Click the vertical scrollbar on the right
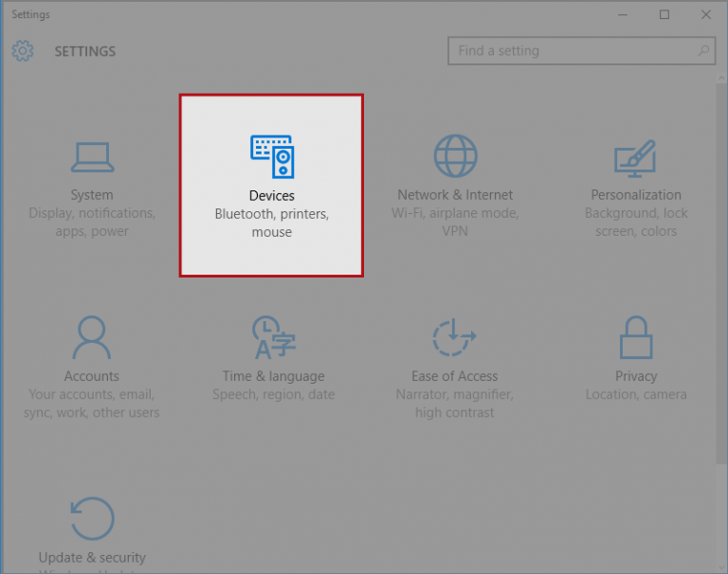The image size is (728, 574). point(721,274)
